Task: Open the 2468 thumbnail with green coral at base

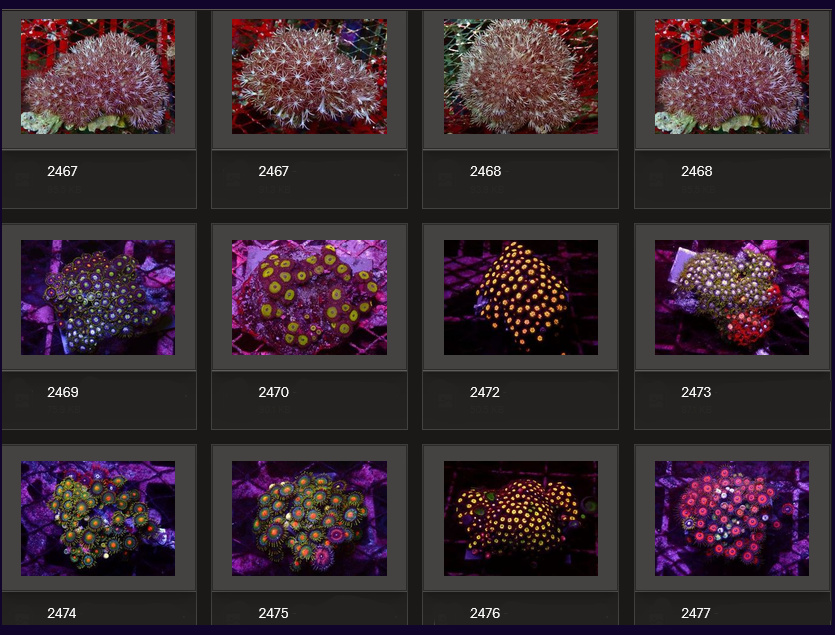Action: coord(732,76)
